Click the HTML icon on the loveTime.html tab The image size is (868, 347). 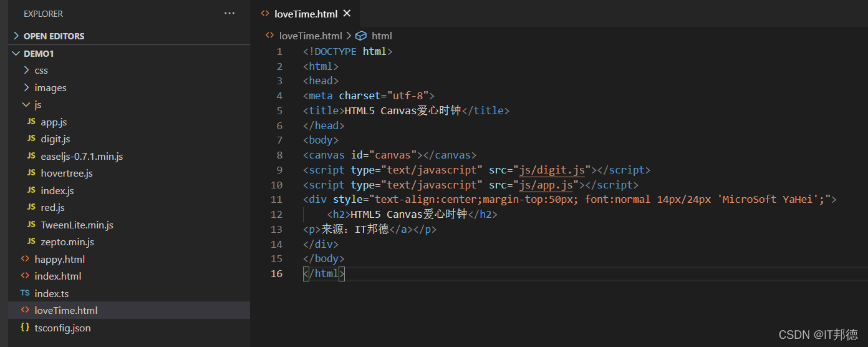point(265,13)
